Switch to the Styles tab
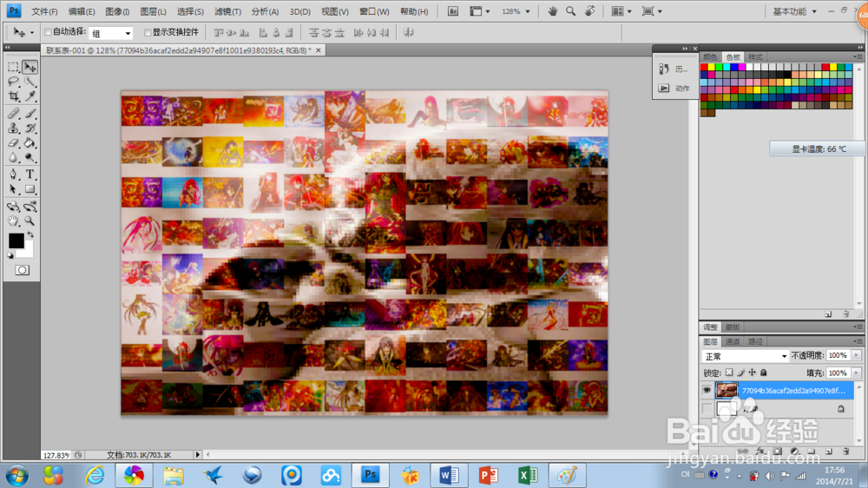 (x=755, y=57)
